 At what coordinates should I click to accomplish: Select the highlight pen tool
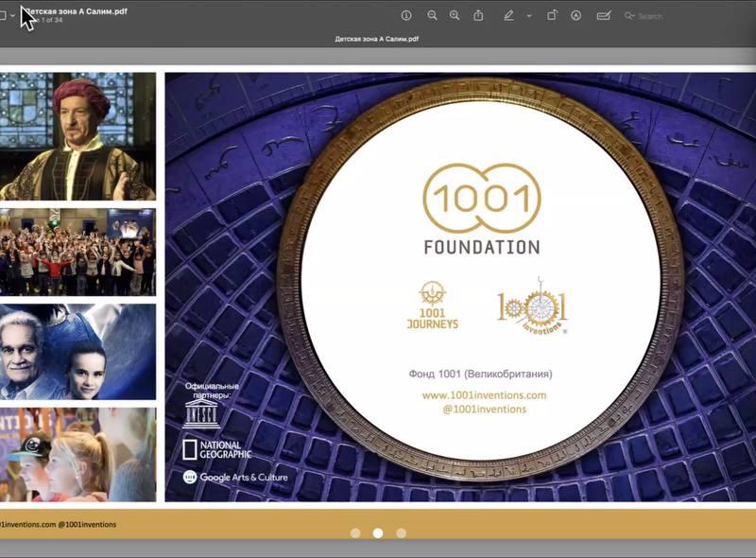pyautogui.click(x=508, y=15)
